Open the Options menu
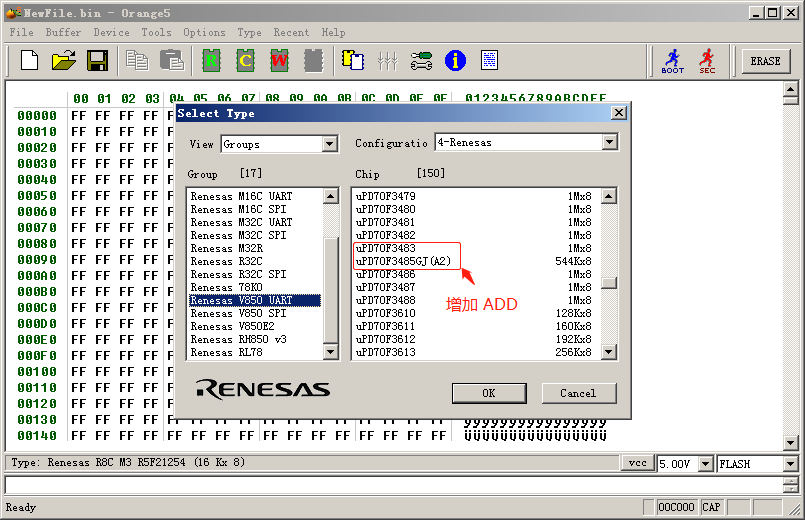Image resolution: width=805 pixels, height=520 pixels. coord(204,32)
